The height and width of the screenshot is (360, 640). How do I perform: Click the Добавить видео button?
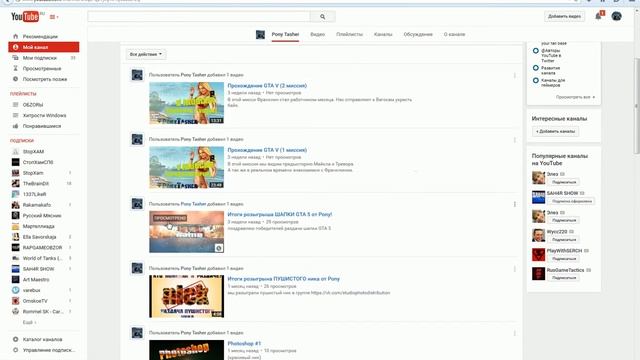[564, 16]
